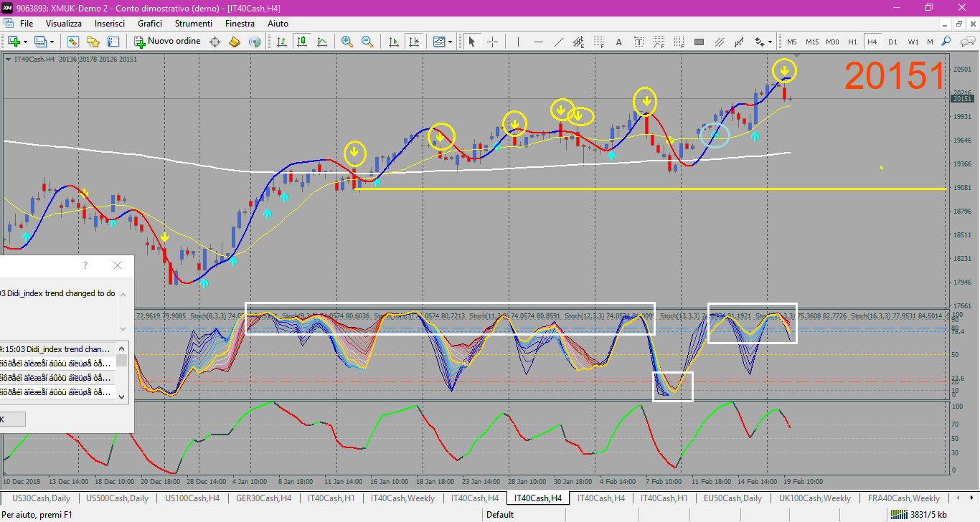Zoom in on the chart

[347, 42]
